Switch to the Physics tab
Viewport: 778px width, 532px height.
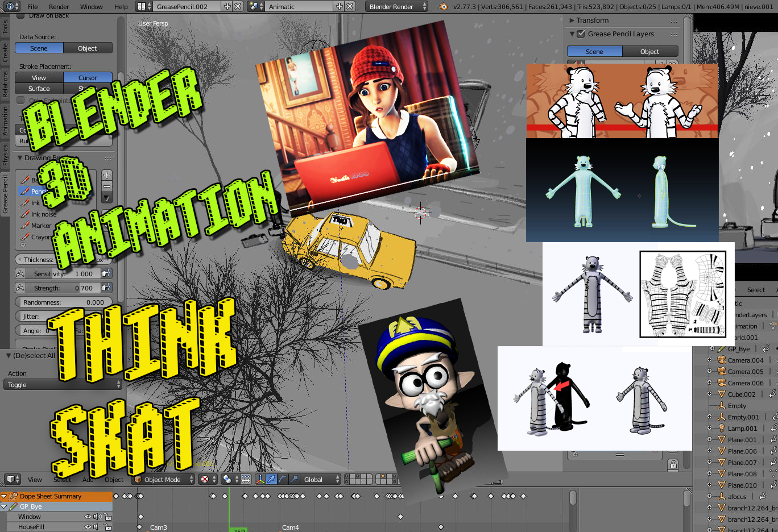5,155
